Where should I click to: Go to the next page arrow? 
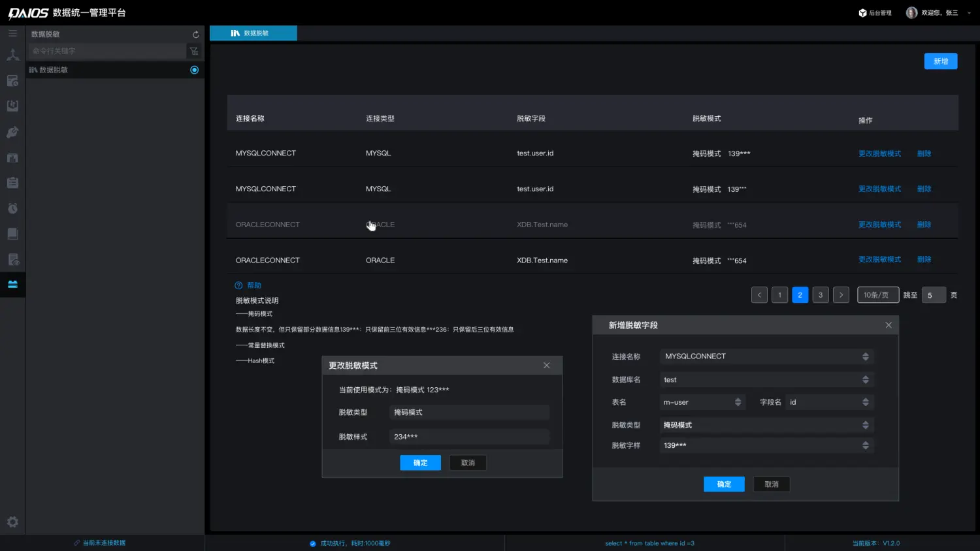click(841, 295)
